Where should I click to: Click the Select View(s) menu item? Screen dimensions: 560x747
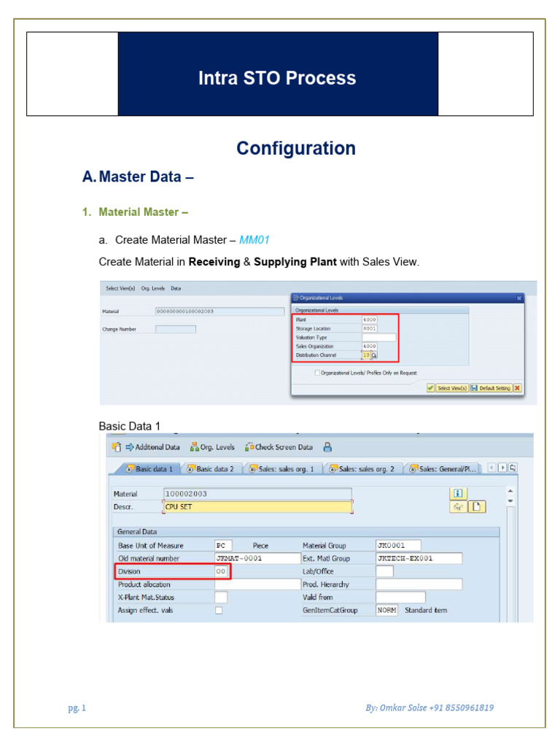click(x=120, y=288)
